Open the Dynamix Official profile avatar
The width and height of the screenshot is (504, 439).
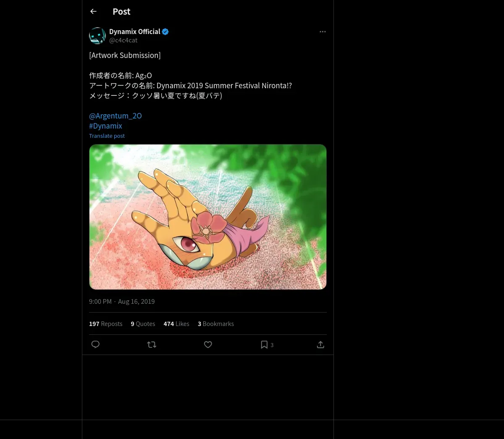pyautogui.click(x=97, y=36)
